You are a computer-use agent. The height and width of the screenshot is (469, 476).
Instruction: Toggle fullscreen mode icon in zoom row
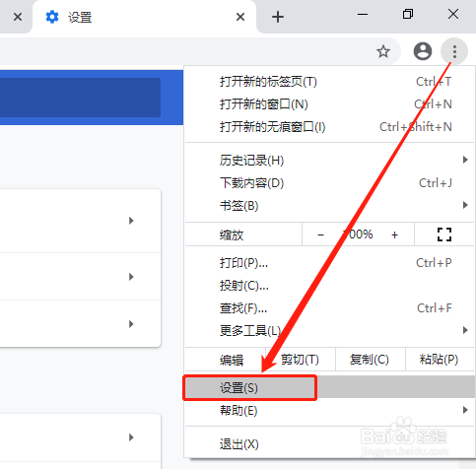pyautogui.click(x=444, y=234)
